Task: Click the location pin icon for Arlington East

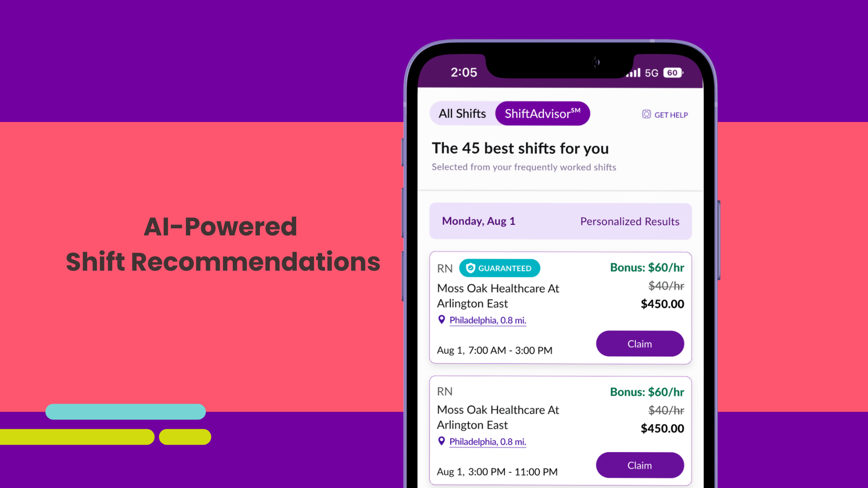Action: (x=441, y=320)
